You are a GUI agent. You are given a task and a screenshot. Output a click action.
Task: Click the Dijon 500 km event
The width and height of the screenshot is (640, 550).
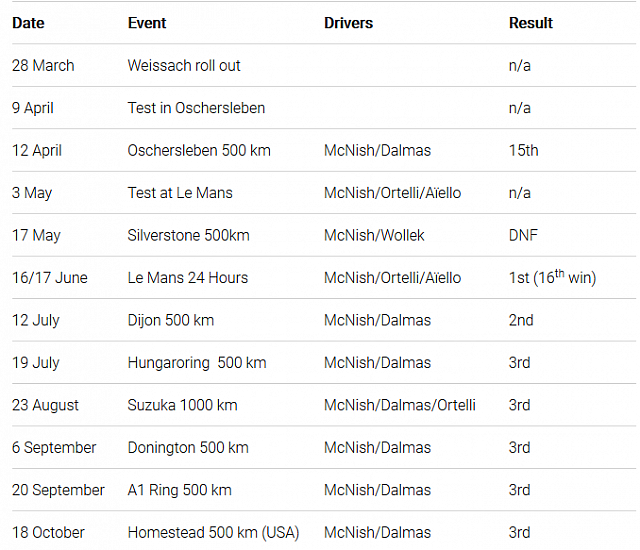point(171,321)
